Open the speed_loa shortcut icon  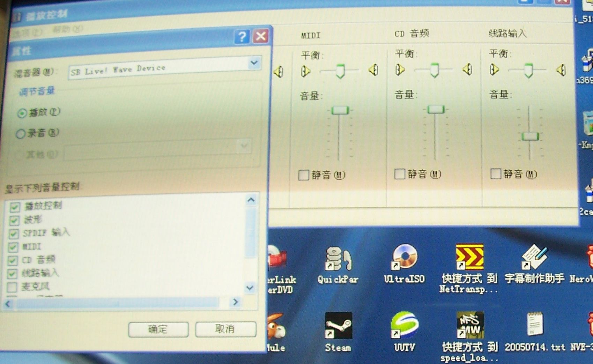tap(470, 325)
